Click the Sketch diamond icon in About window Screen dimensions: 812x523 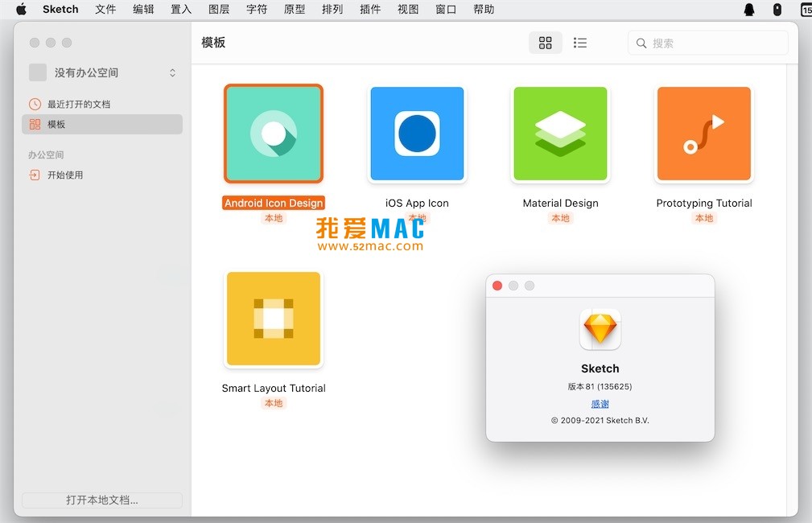click(600, 329)
